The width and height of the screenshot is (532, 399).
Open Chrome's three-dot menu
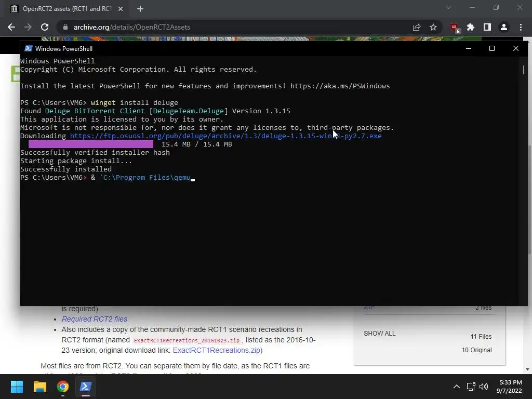click(x=521, y=27)
